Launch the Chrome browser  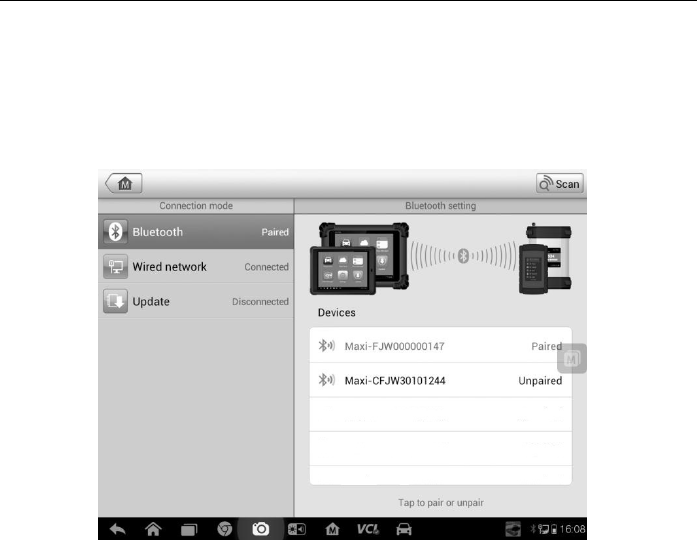(224, 529)
